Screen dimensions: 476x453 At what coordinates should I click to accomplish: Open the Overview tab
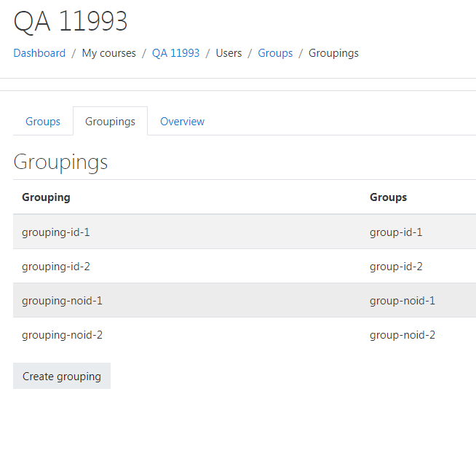182,121
